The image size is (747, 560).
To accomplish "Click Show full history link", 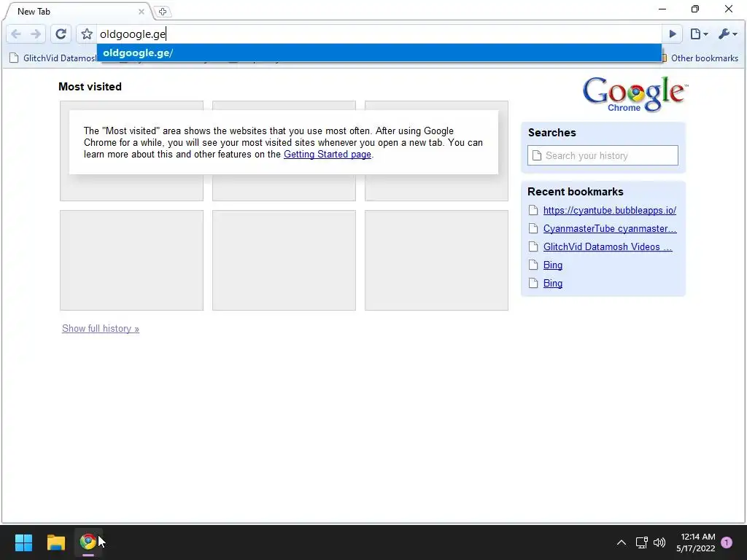I will 101,329.
